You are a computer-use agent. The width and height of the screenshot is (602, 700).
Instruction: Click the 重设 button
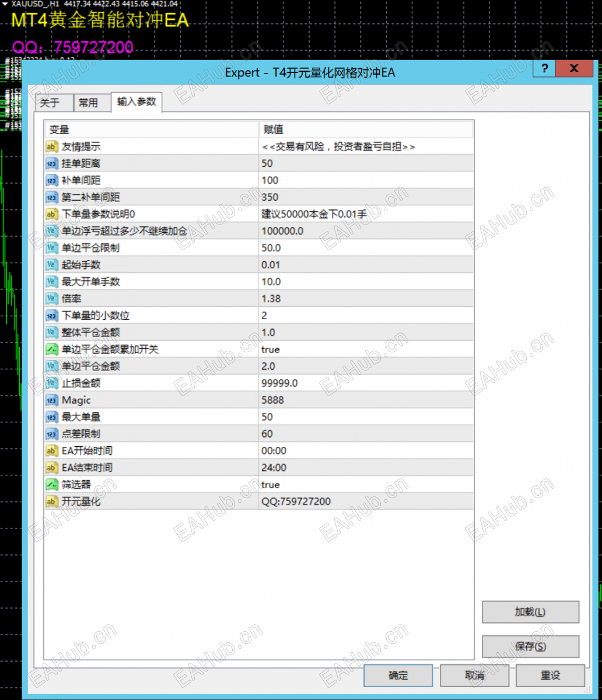[550, 675]
